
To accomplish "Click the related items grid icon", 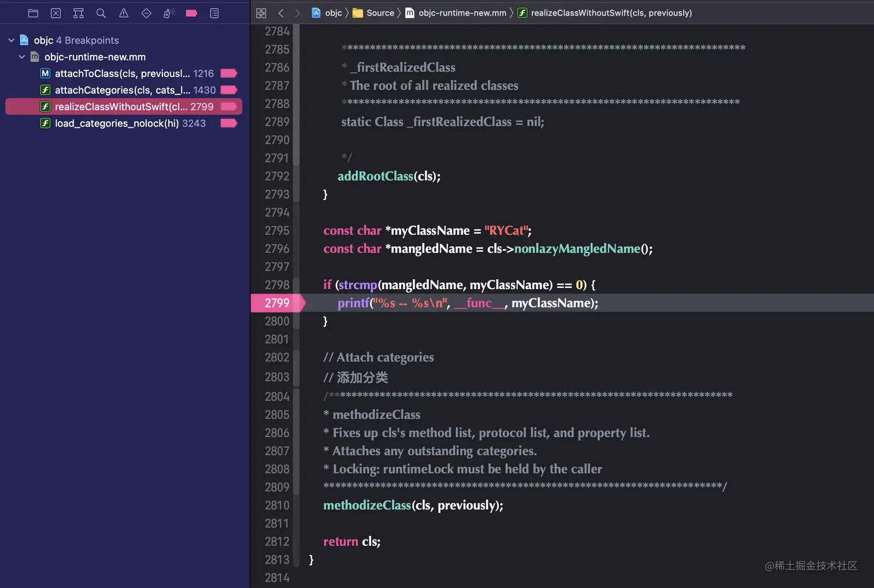I will [x=261, y=13].
